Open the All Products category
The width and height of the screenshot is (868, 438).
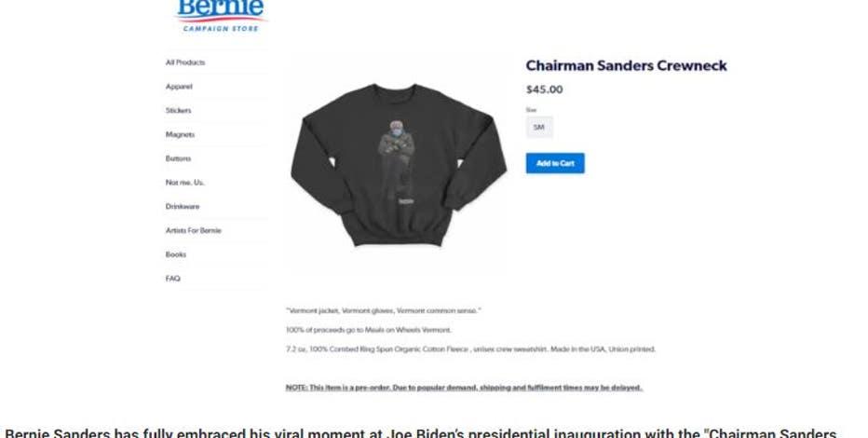185,62
